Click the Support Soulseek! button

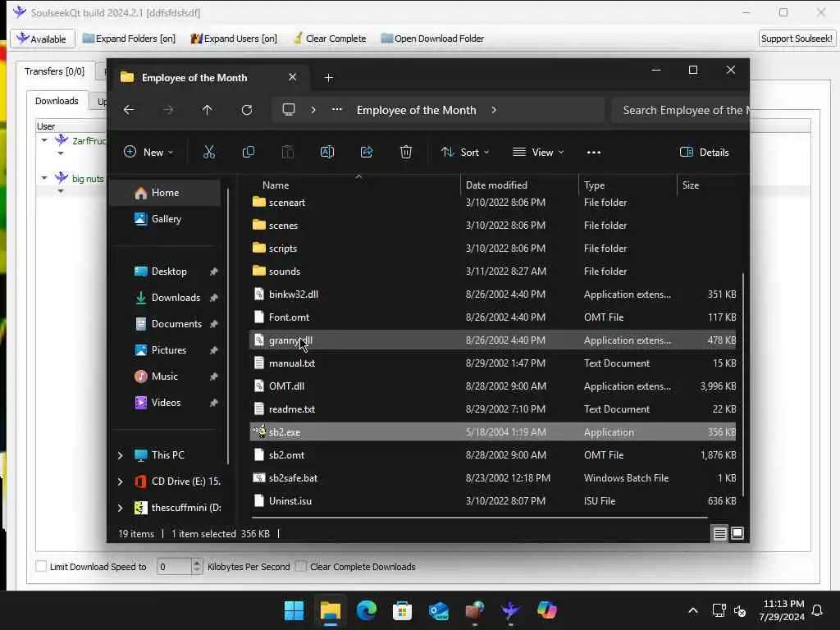click(796, 39)
